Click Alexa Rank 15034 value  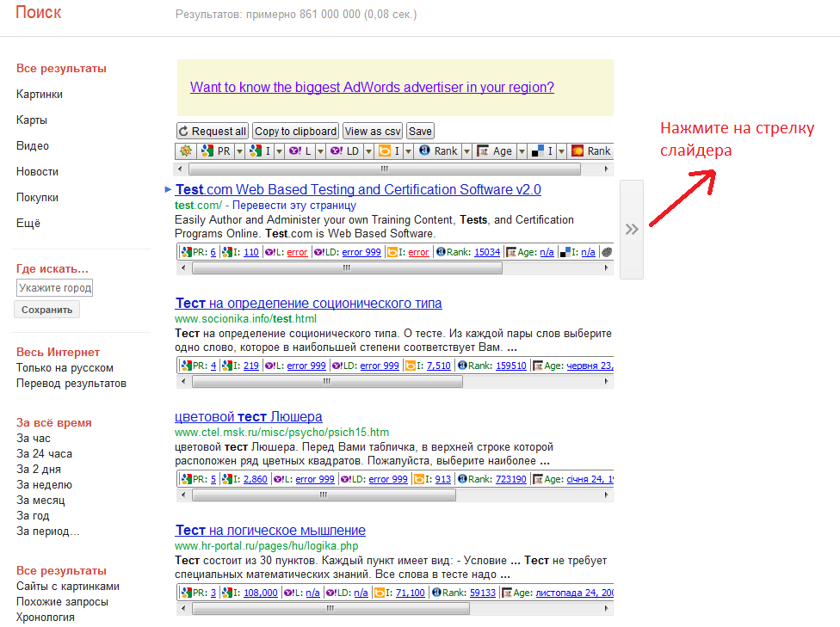click(487, 252)
